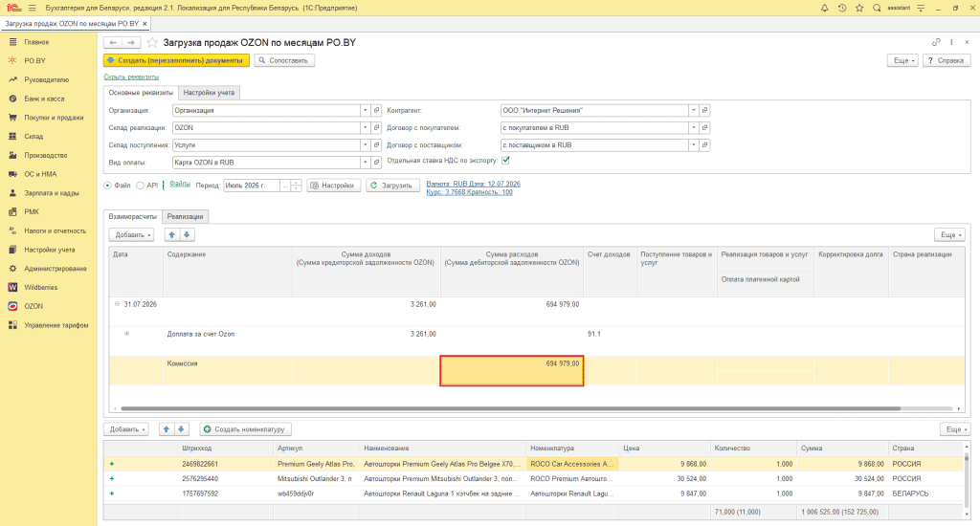Expand the Доплата за счет Ozon row
This screenshot has width=980, height=526.
[127, 334]
